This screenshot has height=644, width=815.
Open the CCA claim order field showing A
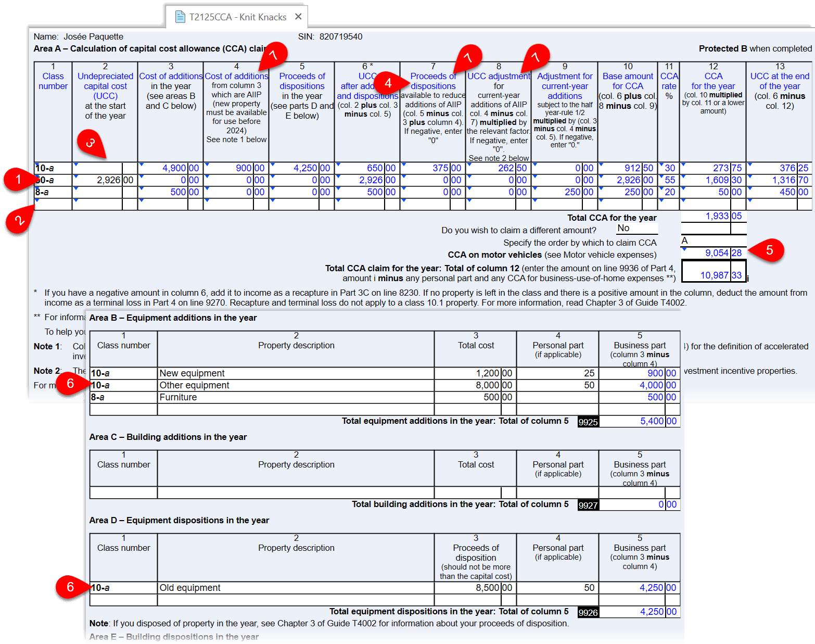point(713,241)
